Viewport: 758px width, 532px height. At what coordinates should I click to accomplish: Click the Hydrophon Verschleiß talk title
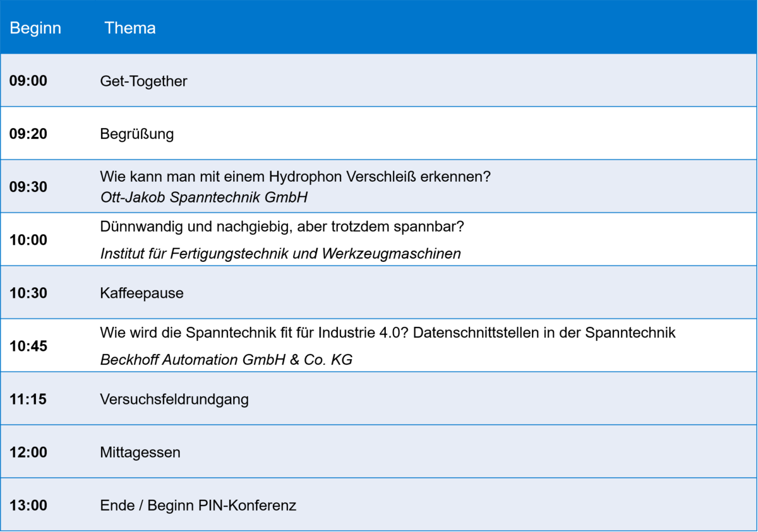click(x=296, y=177)
